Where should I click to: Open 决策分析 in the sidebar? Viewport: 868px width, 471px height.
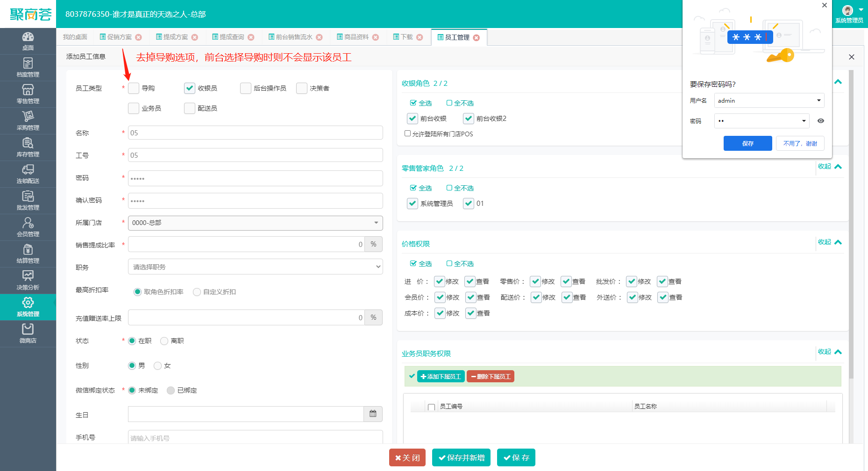point(28,281)
